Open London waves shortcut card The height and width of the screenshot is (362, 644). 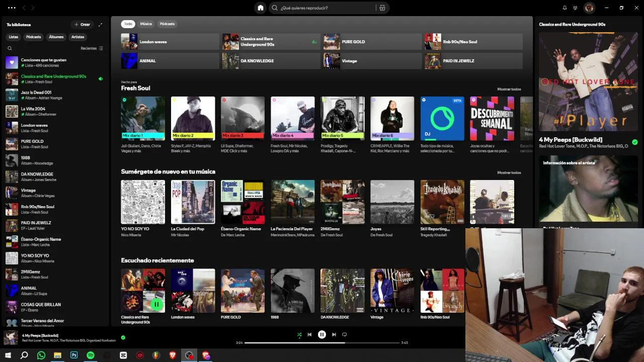point(170,42)
